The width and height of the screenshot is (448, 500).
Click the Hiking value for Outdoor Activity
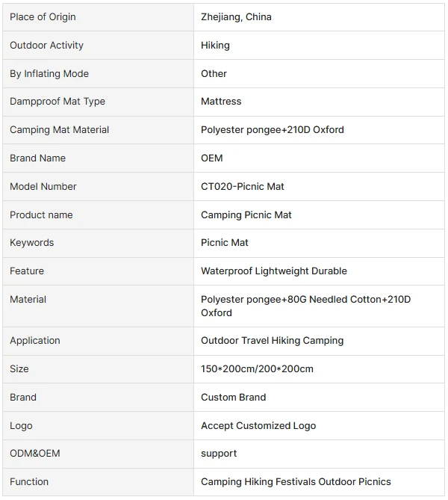tap(215, 46)
